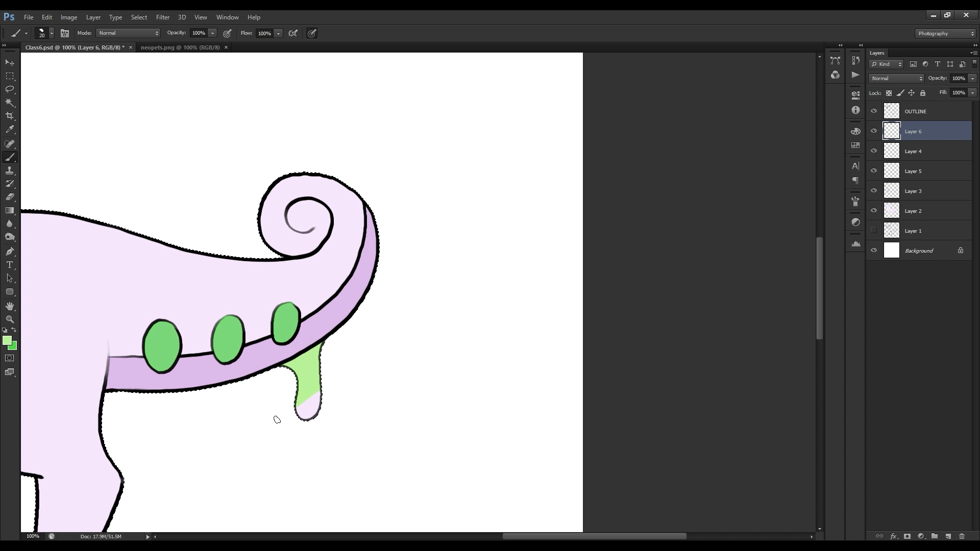Open the layer filter Kind dropdown

point(886,64)
